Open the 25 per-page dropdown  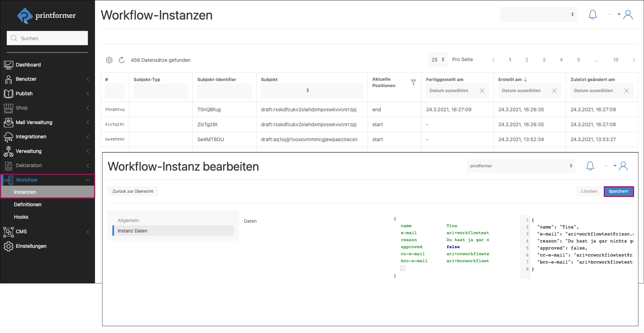click(x=437, y=60)
